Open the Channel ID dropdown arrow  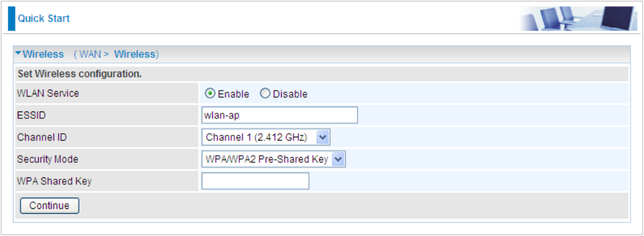[x=323, y=137]
